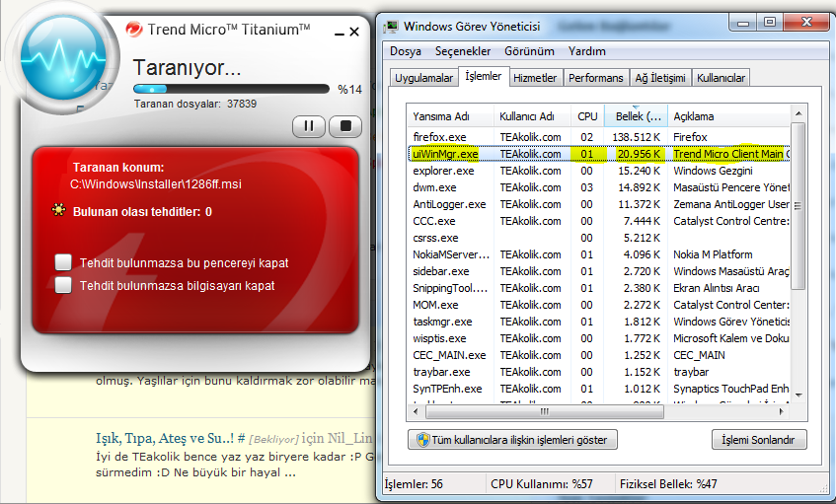Switch to the Performans tab
The height and width of the screenshot is (504, 836).
tap(595, 78)
